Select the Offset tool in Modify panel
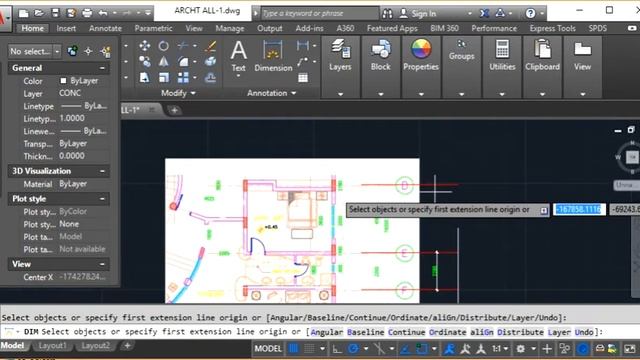Screen dimensions: 640x360 (x=211, y=77)
